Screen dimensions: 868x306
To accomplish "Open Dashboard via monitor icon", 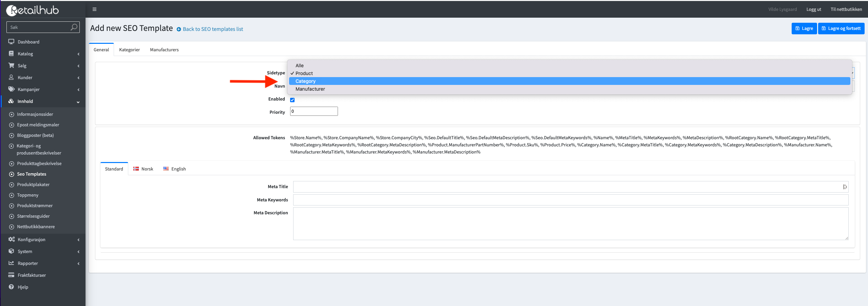I will tap(11, 42).
